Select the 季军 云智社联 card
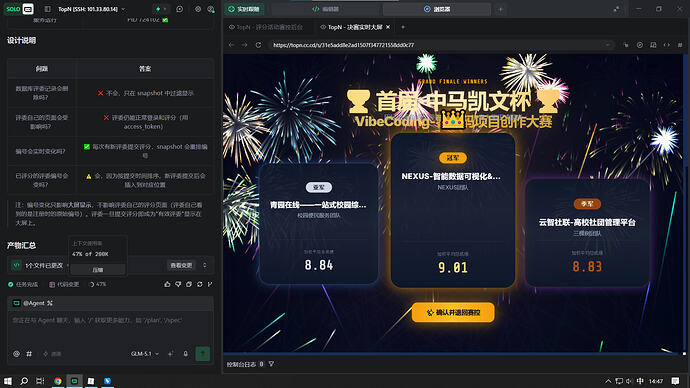 point(587,233)
